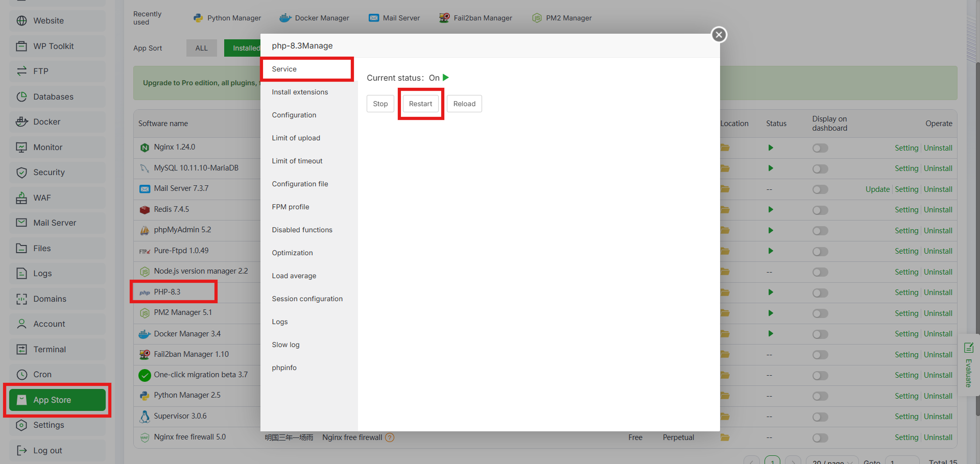Open Slow log tab
Viewport: 980px width, 464px height.
coord(309,345)
